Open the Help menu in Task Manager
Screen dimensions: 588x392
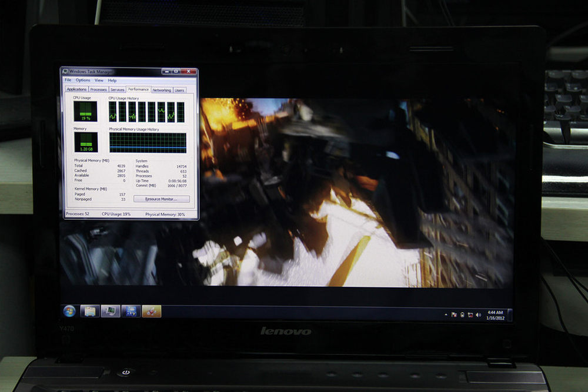coord(112,80)
